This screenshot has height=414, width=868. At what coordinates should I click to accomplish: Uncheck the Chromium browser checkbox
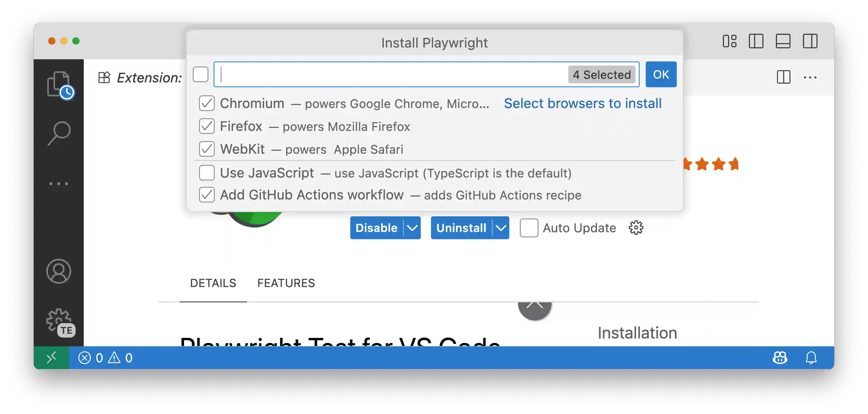[207, 103]
